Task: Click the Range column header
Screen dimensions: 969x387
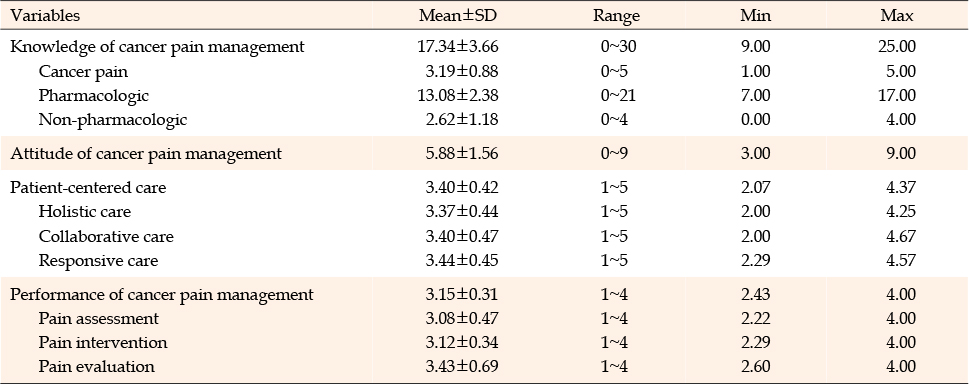Action: pyautogui.click(x=616, y=16)
